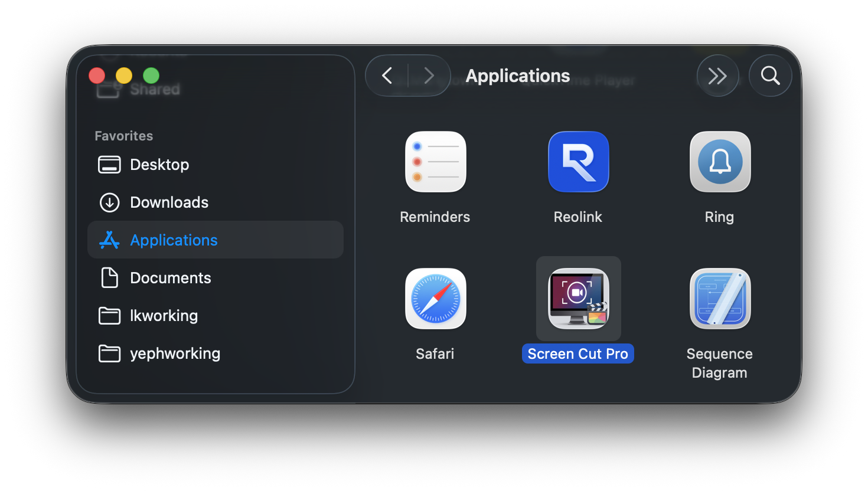Select the Sequence Diagram app icon
The height and width of the screenshot is (491, 868).
pyautogui.click(x=720, y=299)
